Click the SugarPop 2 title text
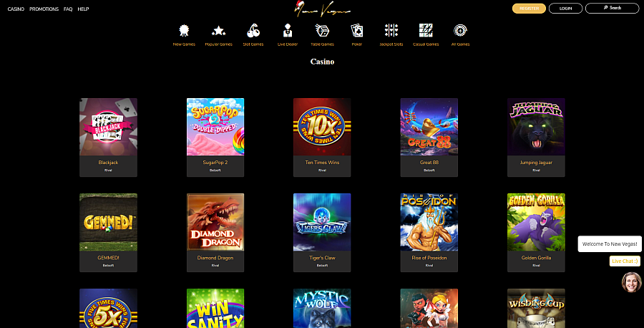 215,163
